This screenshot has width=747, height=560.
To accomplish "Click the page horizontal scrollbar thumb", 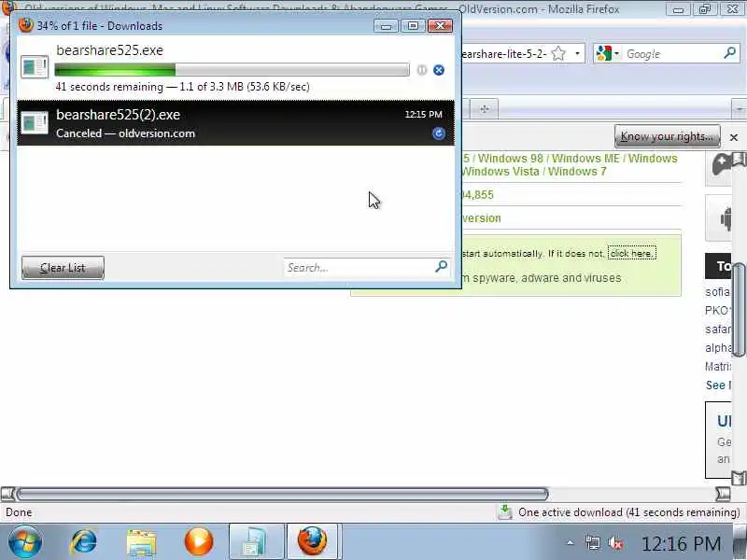I will click(283, 494).
